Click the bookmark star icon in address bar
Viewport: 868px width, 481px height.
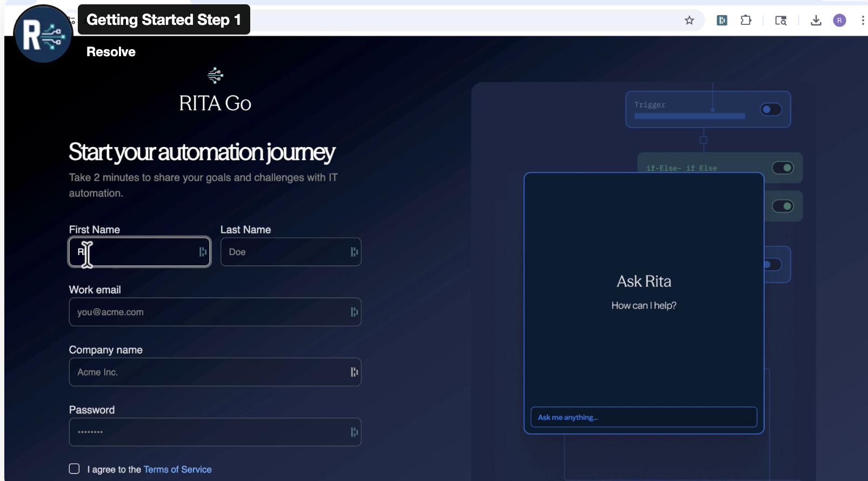pyautogui.click(x=689, y=21)
